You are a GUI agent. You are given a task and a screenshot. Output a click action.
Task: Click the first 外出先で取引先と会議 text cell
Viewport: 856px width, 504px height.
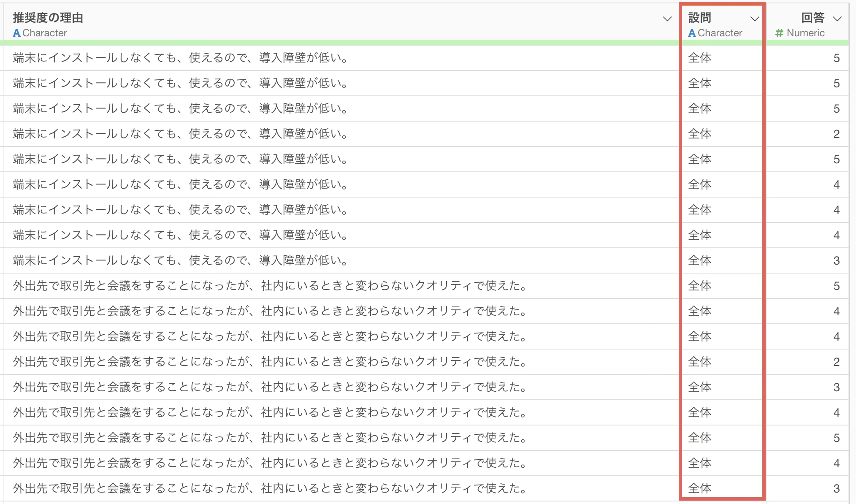tap(270, 286)
